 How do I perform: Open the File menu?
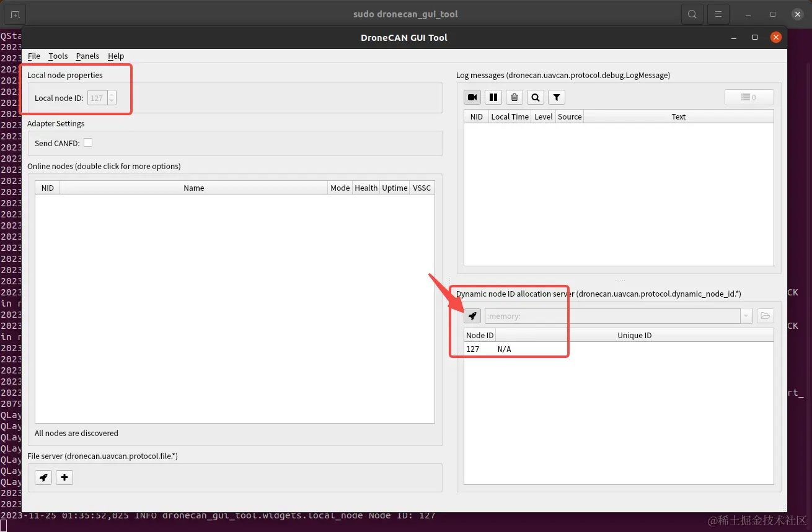click(x=34, y=56)
